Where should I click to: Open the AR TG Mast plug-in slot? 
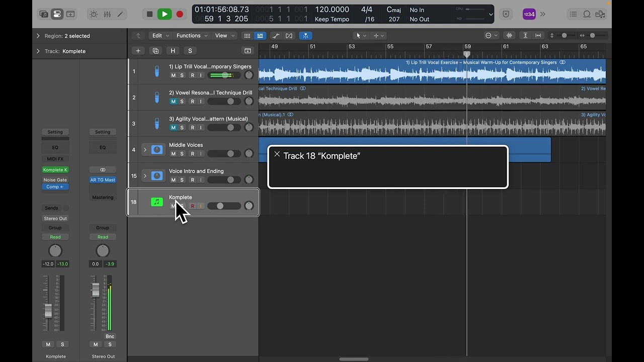pos(103,180)
